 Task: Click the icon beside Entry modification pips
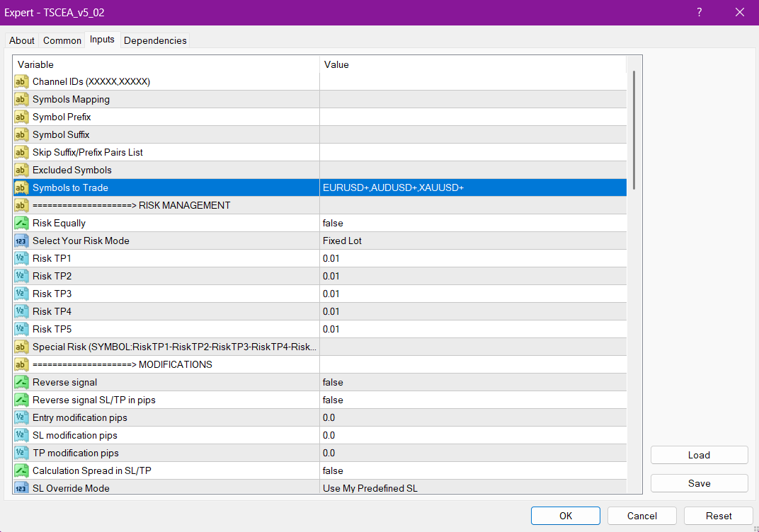pos(21,418)
